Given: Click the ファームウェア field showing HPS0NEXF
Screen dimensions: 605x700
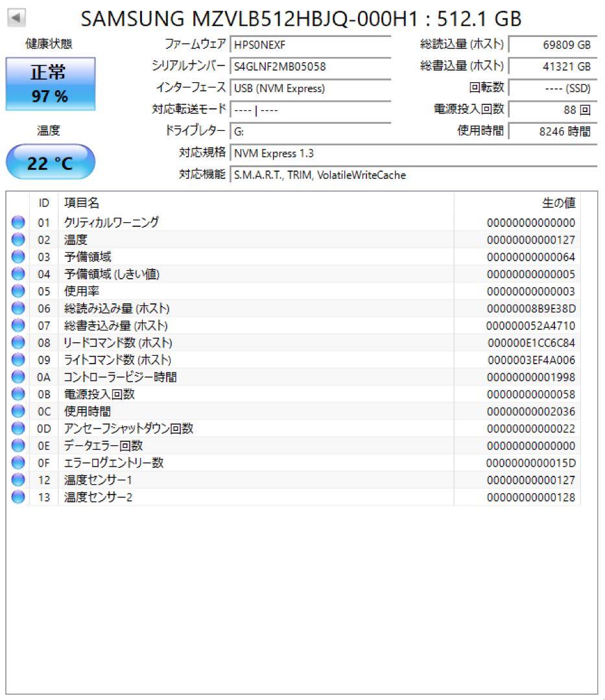Looking at the screenshot, I should (x=311, y=45).
